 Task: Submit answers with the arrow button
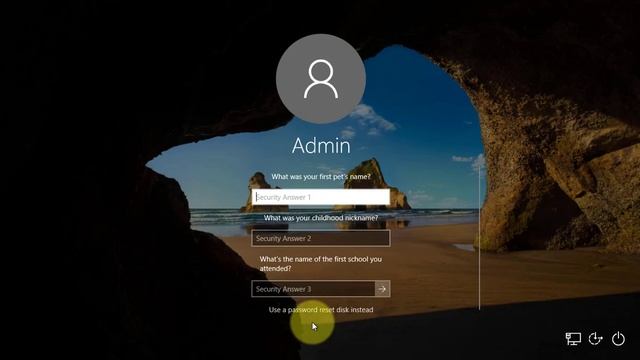(382, 289)
